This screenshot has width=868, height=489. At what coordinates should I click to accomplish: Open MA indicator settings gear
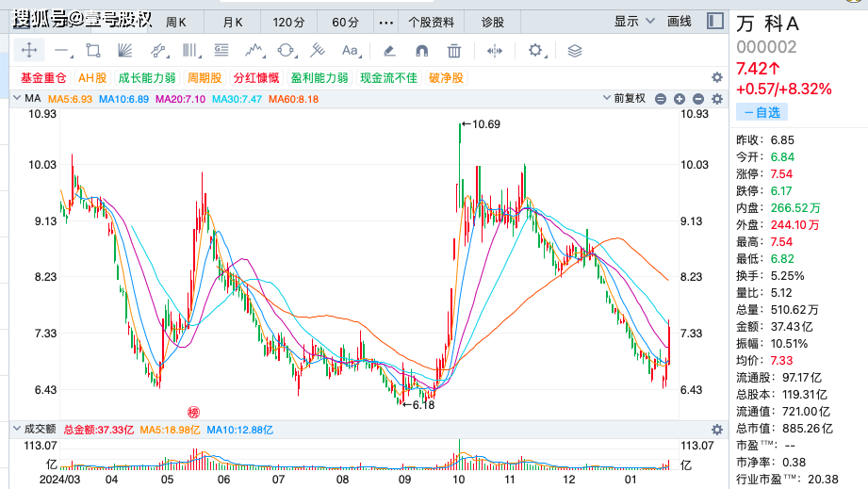click(717, 99)
